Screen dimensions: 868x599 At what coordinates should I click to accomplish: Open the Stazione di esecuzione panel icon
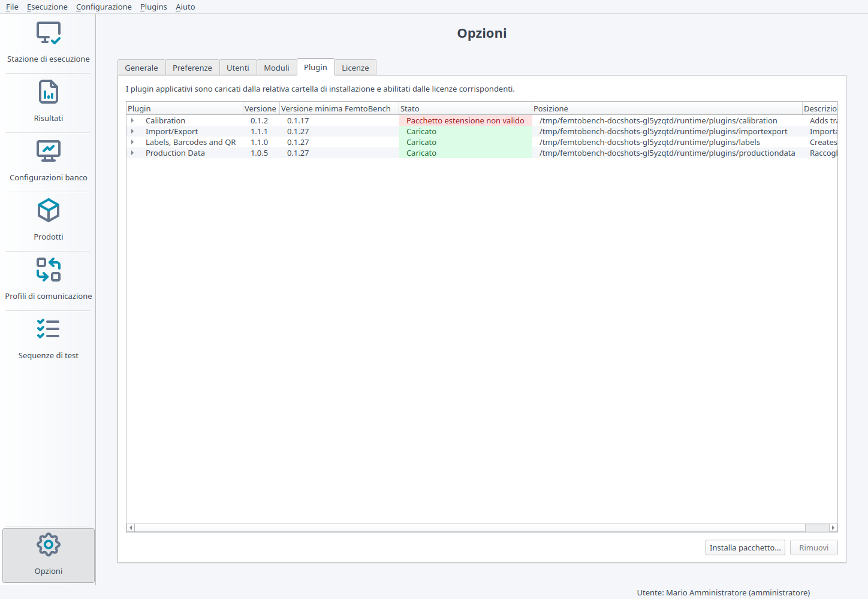click(x=49, y=33)
